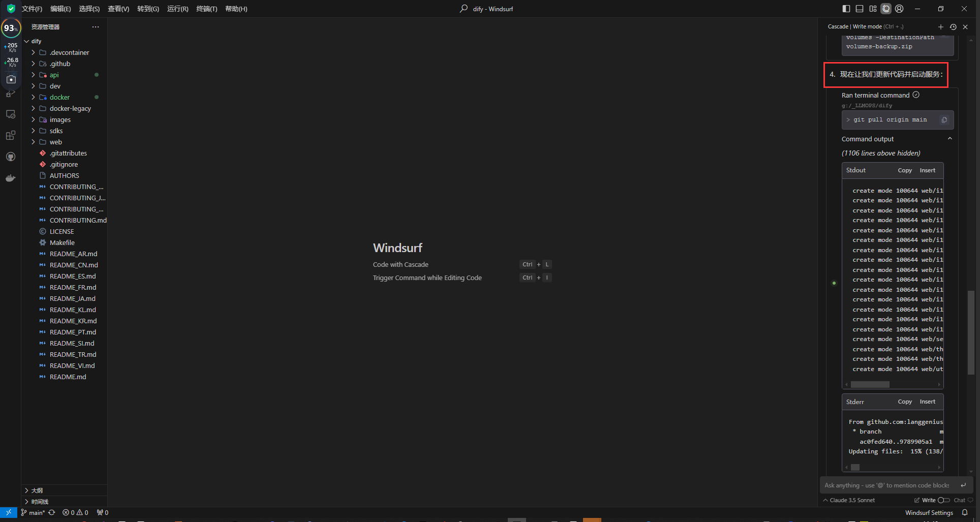
Task: Open the Docker view in activity bar
Action: click(11, 178)
